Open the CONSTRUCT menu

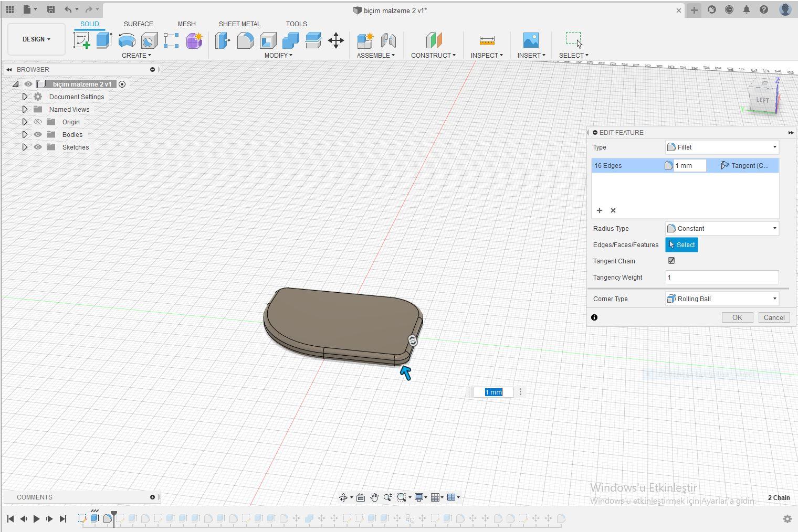click(433, 55)
